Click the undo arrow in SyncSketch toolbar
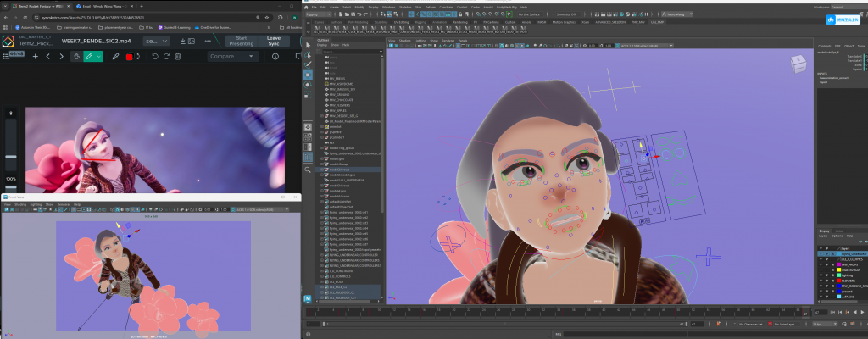 pyautogui.click(x=154, y=57)
